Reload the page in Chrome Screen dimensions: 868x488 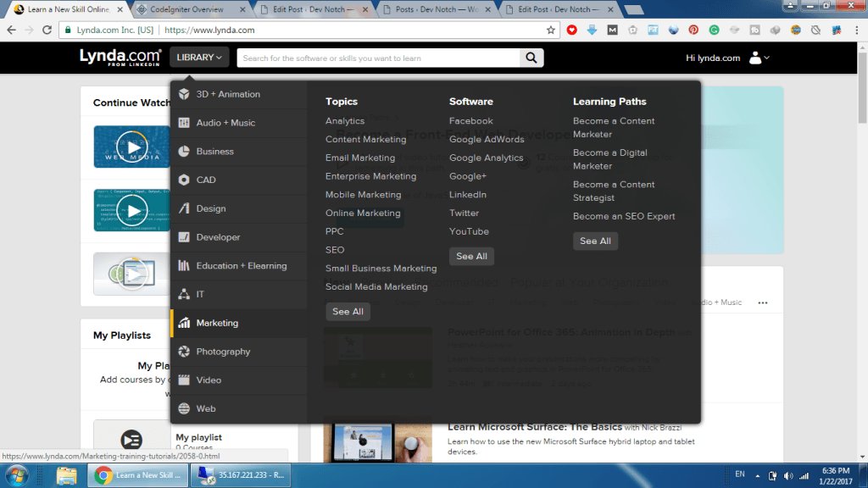[x=47, y=30]
